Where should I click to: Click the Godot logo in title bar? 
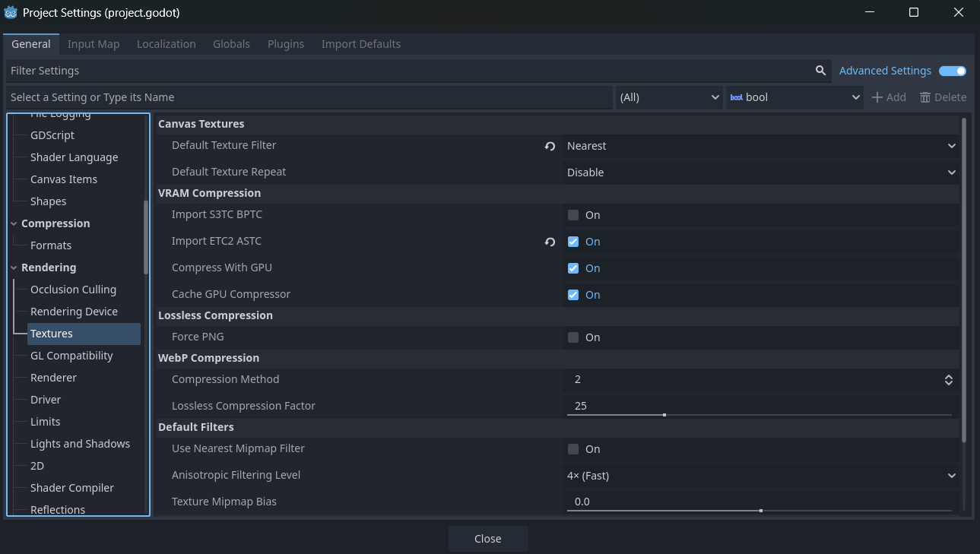(x=11, y=13)
